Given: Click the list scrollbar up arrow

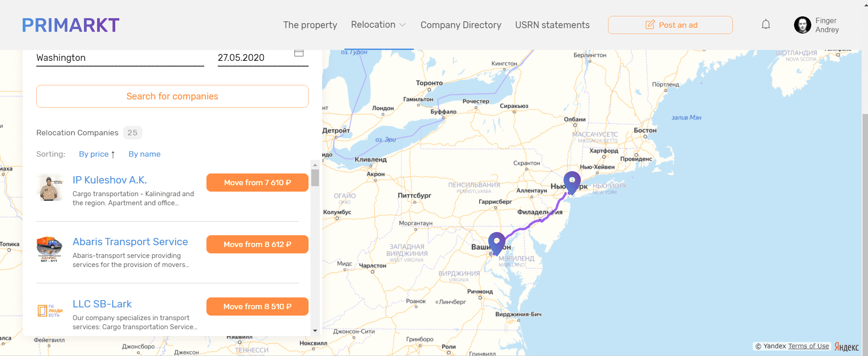Looking at the screenshot, I should [x=315, y=165].
